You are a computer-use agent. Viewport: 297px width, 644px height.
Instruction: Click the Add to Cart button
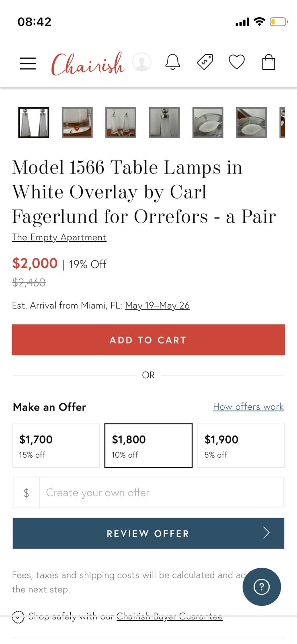[148, 340]
